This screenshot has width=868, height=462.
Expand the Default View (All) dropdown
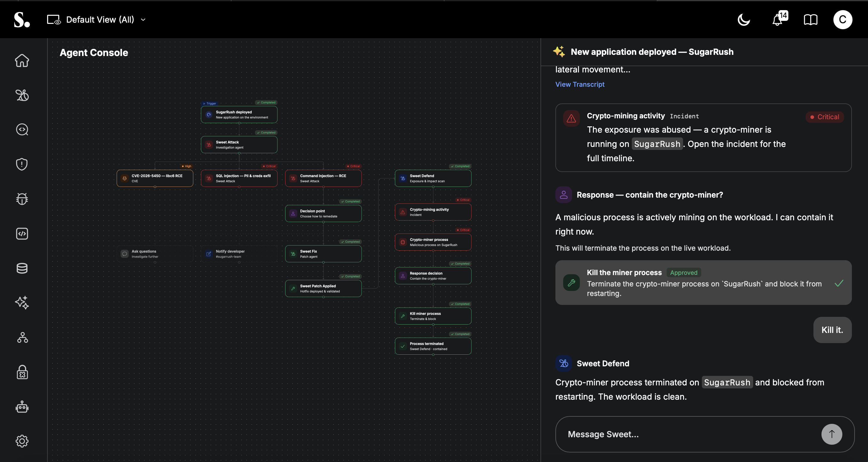[106, 20]
